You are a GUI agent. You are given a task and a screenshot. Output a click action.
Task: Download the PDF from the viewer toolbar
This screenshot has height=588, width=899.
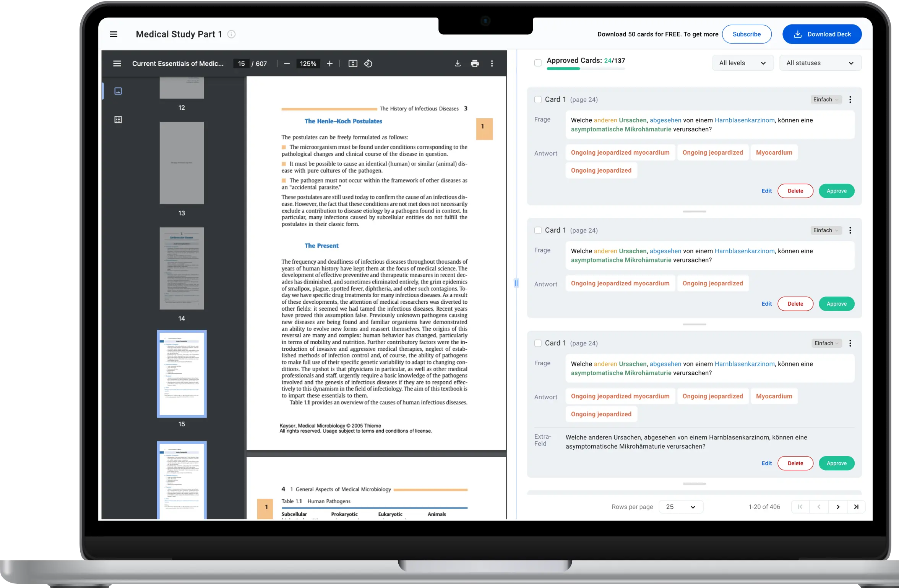(458, 63)
